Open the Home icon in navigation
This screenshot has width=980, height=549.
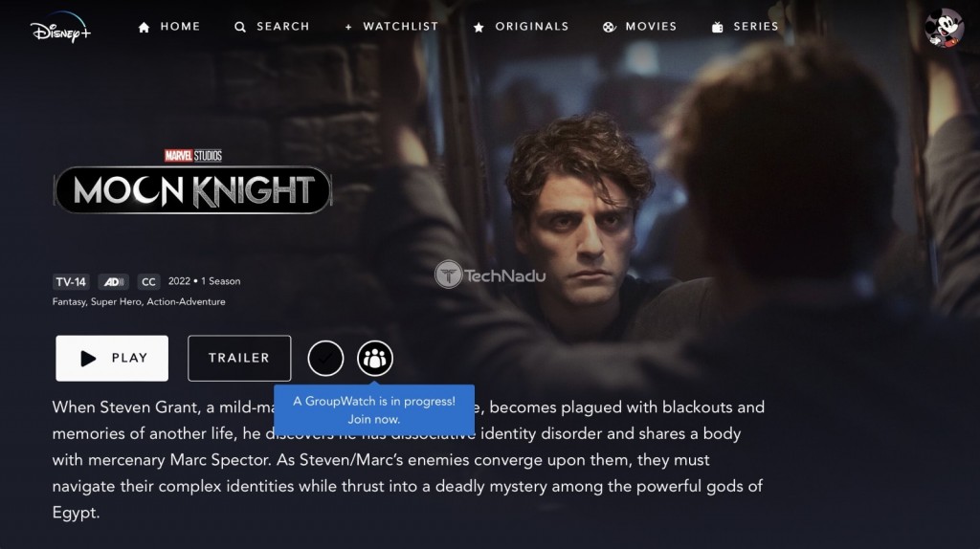point(144,27)
